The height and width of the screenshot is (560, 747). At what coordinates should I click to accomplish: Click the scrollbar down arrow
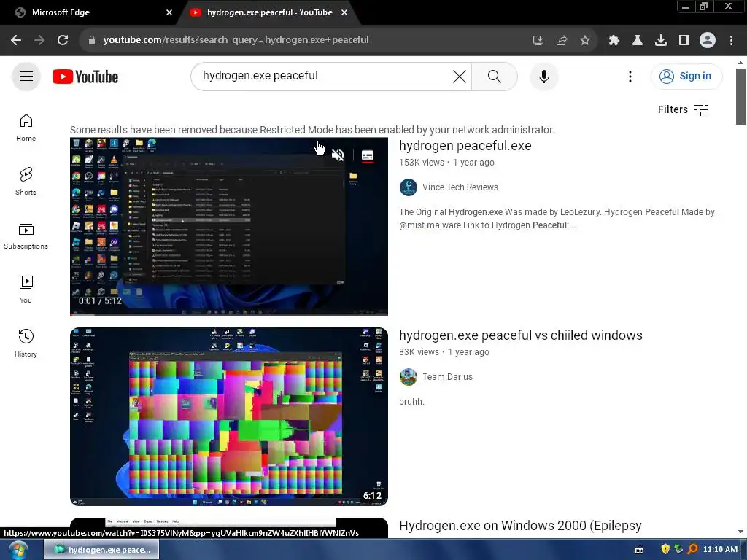740,532
